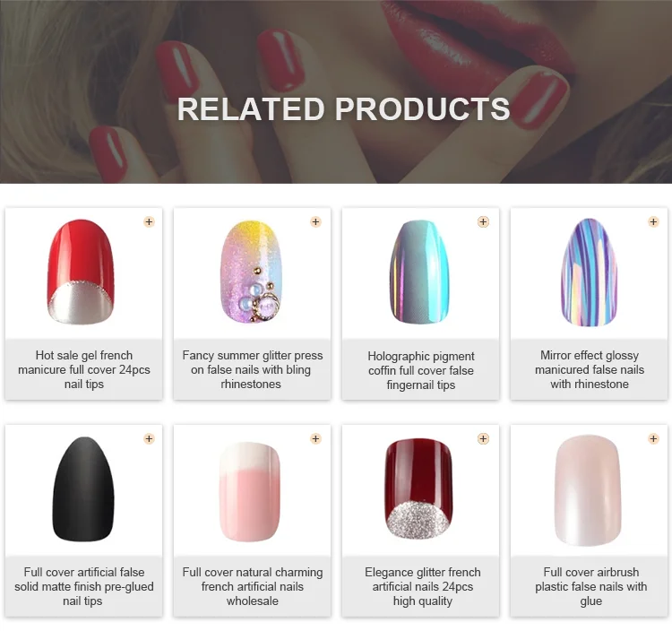Open 'Fancy summer glitter press on' product link
The image size is (672, 631).
[x=252, y=369]
